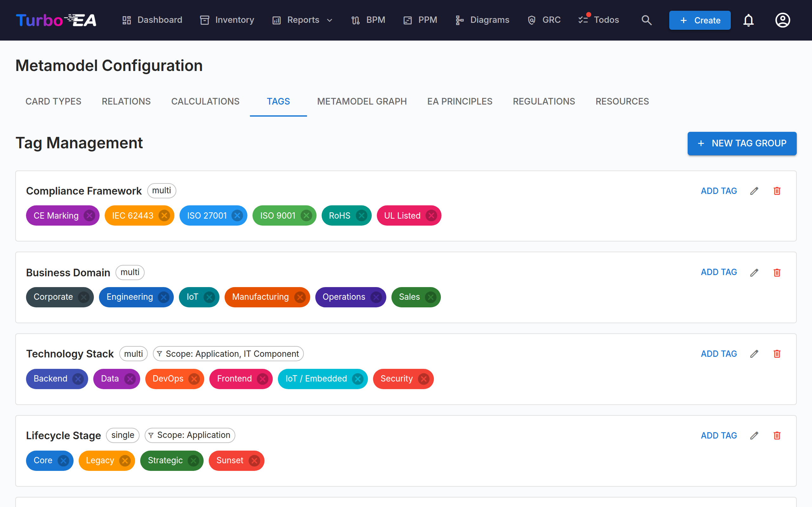The width and height of the screenshot is (812, 507).
Task: Edit the Technology Stack group pencil
Action: click(x=754, y=354)
